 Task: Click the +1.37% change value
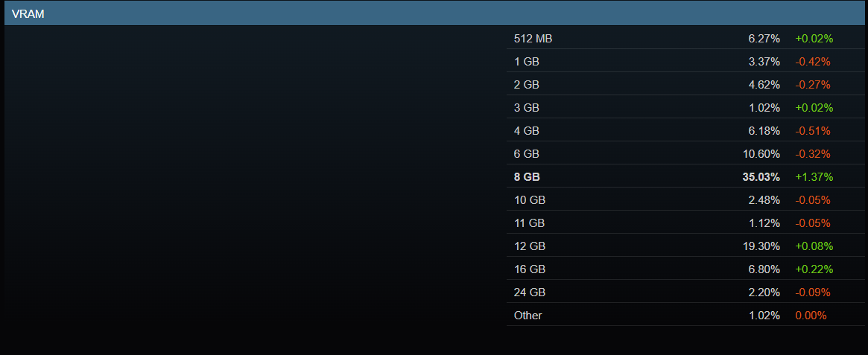coord(814,177)
